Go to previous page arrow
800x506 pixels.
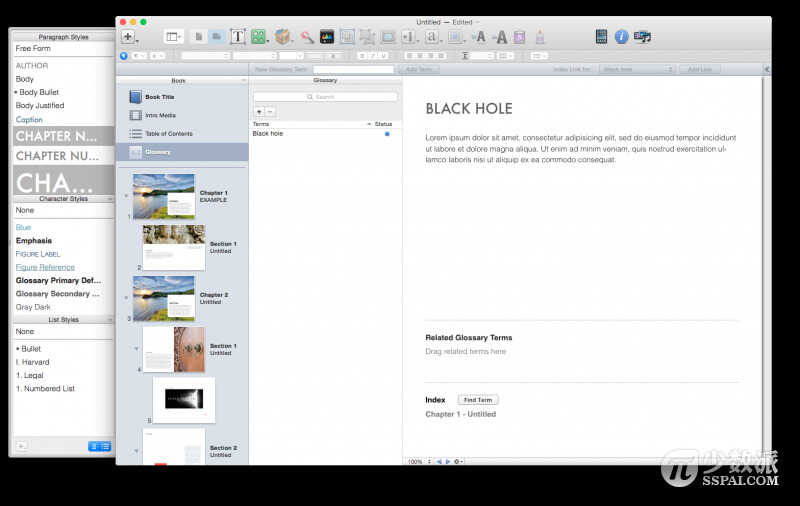439,461
